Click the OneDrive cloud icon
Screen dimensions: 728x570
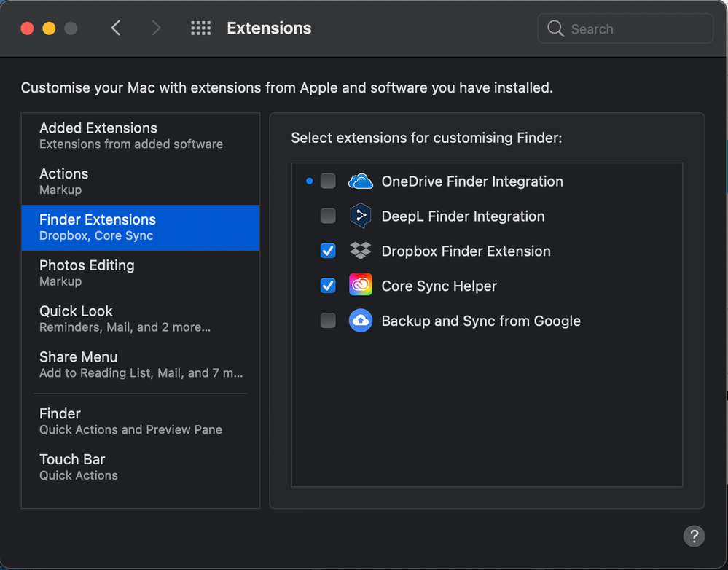tap(361, 181)
